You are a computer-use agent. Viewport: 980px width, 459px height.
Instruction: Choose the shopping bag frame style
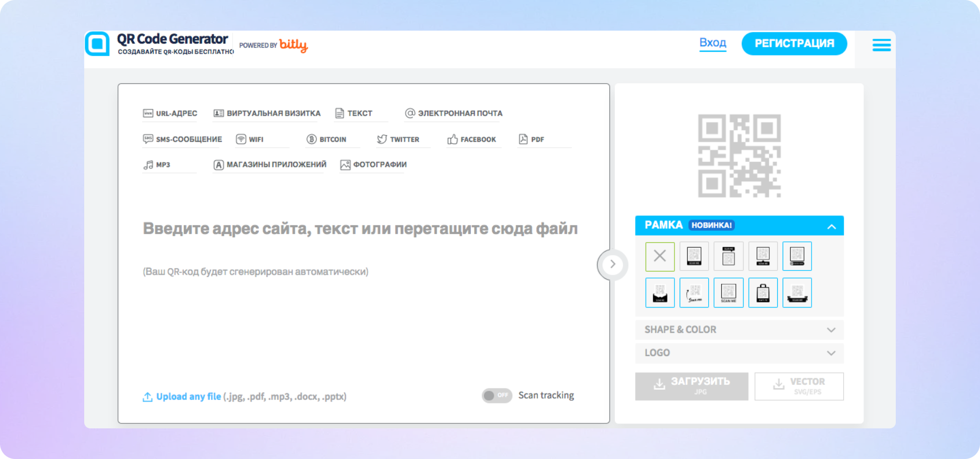click(x=763, y=292)
